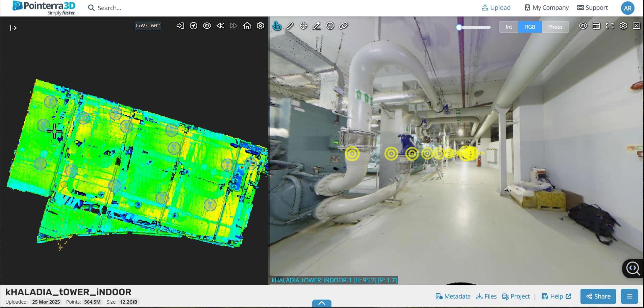Click the panorama opacity slider handle
This screenshot has height=308, width=644.
(459, 27)
